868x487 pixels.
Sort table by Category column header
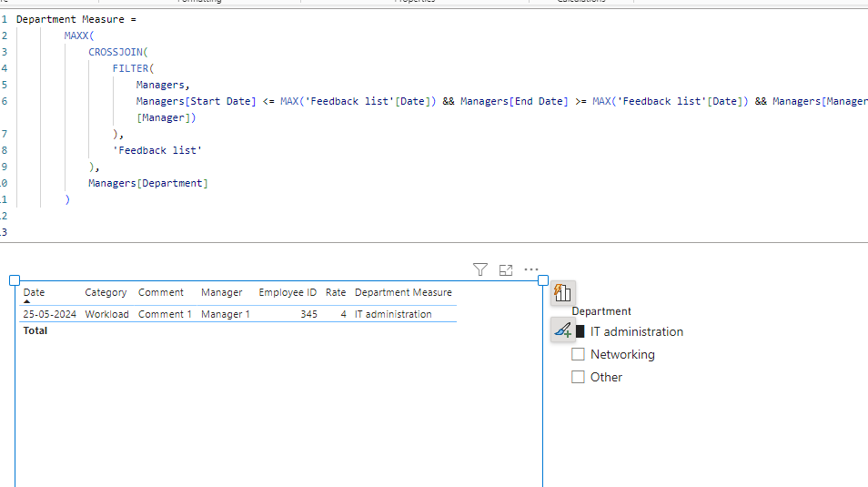tap(106, 292)
